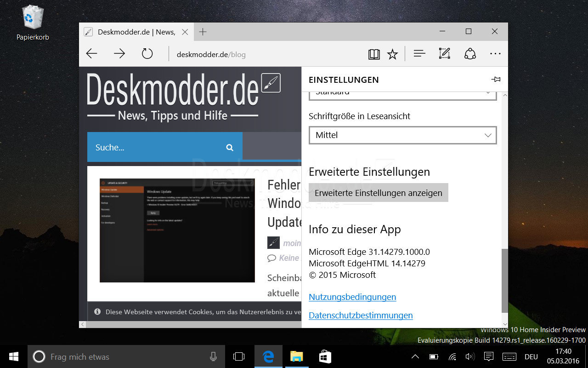Click Erweiterte Einstellungen anzeigen button
This screenshot has width=588, height=368.
tap(379, 193)
